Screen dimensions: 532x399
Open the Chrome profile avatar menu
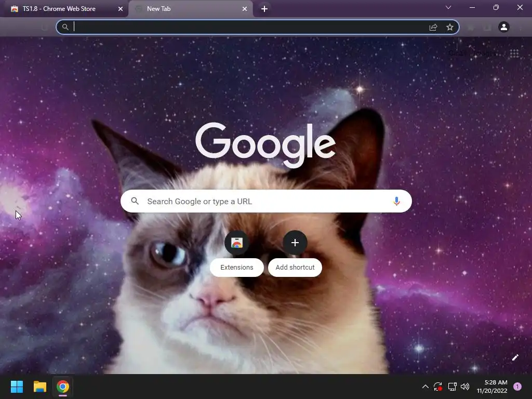[504, 27]
